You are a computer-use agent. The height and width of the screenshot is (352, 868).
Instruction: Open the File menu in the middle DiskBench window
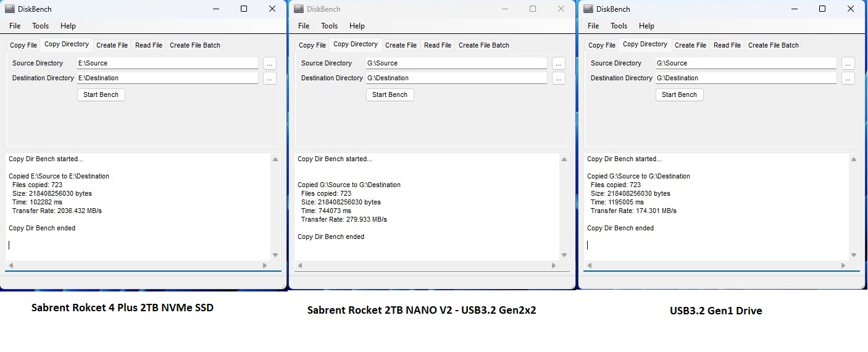click(x=304, y=26)
